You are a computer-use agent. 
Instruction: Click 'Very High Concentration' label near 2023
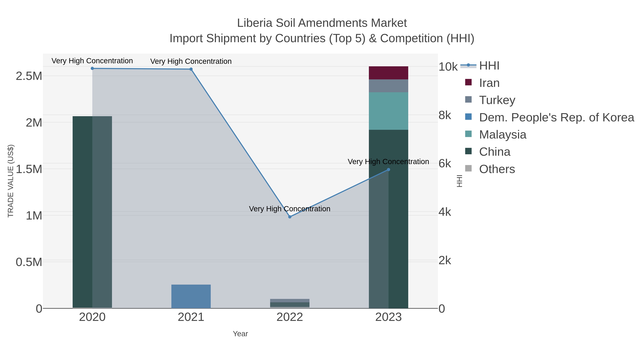click(389, 162)
